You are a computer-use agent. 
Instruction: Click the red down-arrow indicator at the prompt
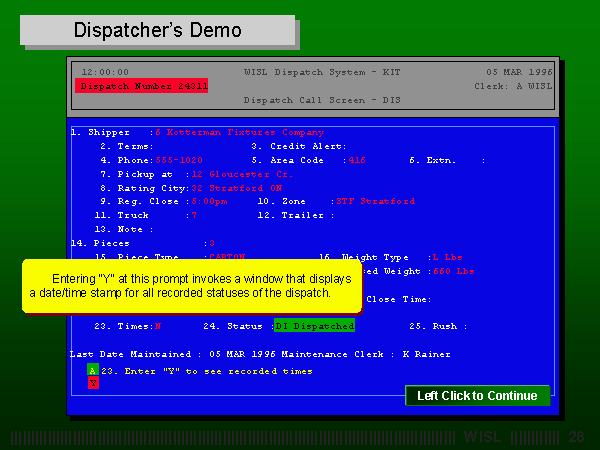coord(93,382)
